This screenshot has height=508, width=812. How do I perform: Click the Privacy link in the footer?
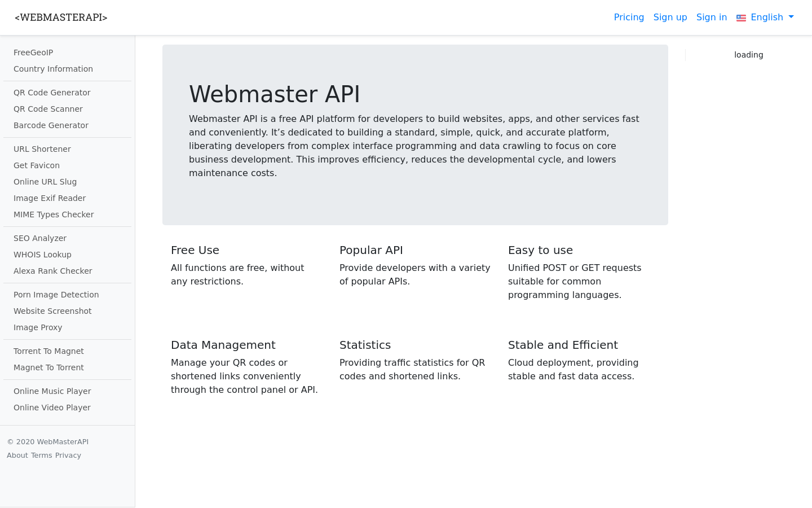point(68,456)
